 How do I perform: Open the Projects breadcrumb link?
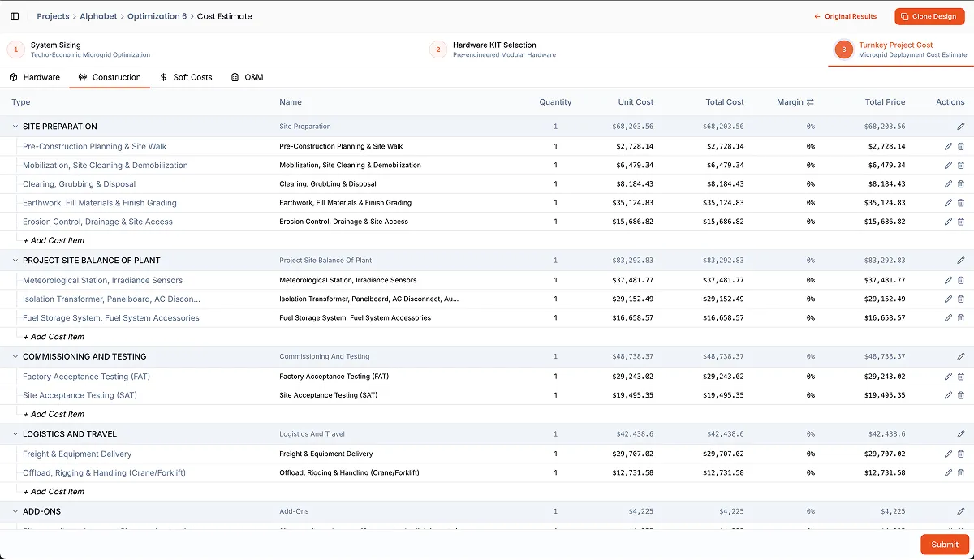(x=53, y=16)
